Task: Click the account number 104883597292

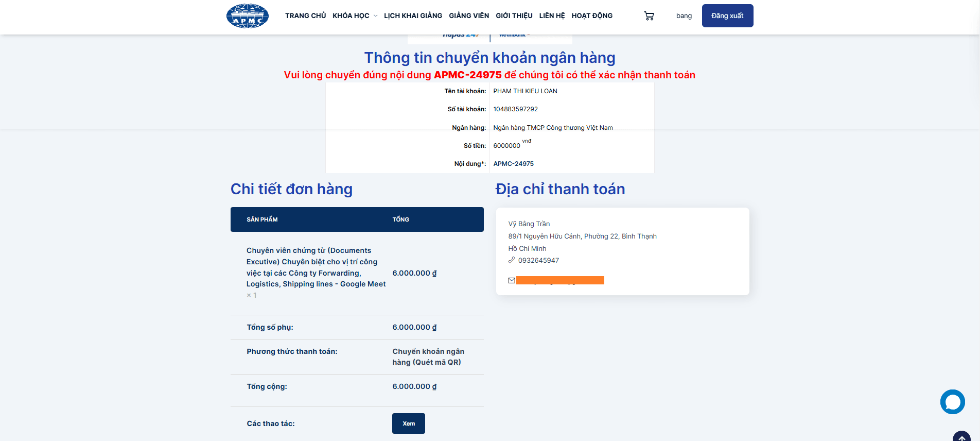Action: pos(515,109)
